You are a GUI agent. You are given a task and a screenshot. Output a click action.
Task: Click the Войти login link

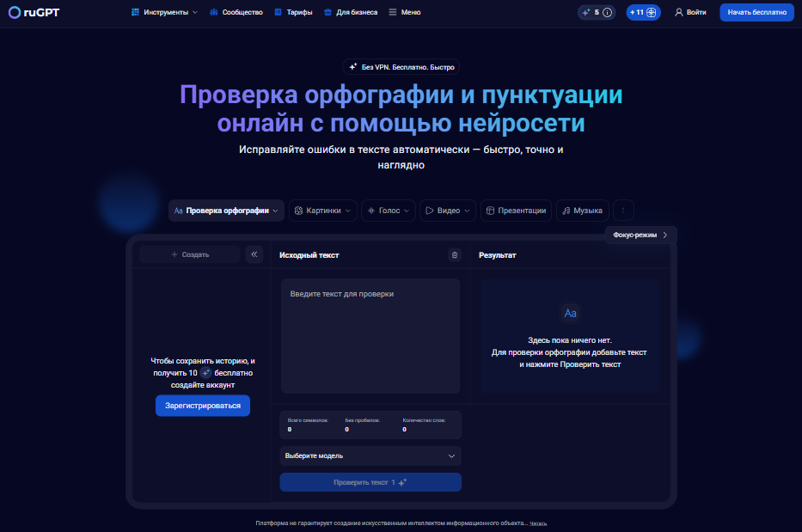click(x=690, y=12)
